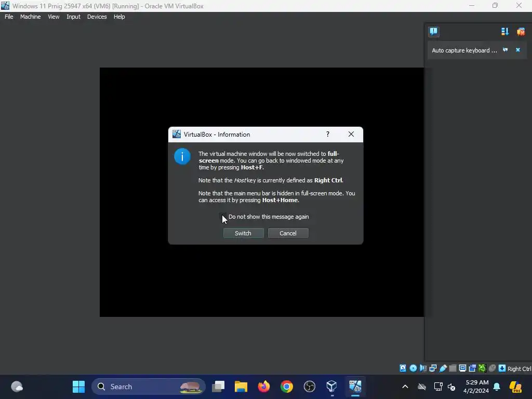Click the network tray icon

pos(438,387)
